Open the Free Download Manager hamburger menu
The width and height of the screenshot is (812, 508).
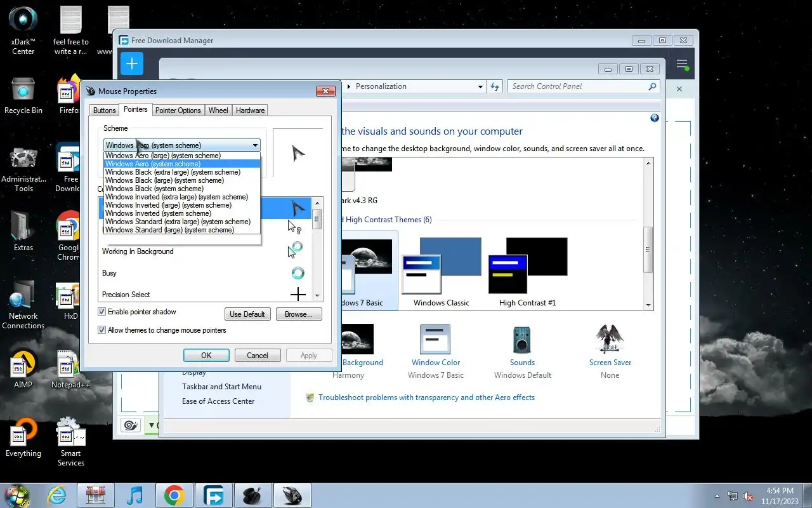click(x=682, y=64)
